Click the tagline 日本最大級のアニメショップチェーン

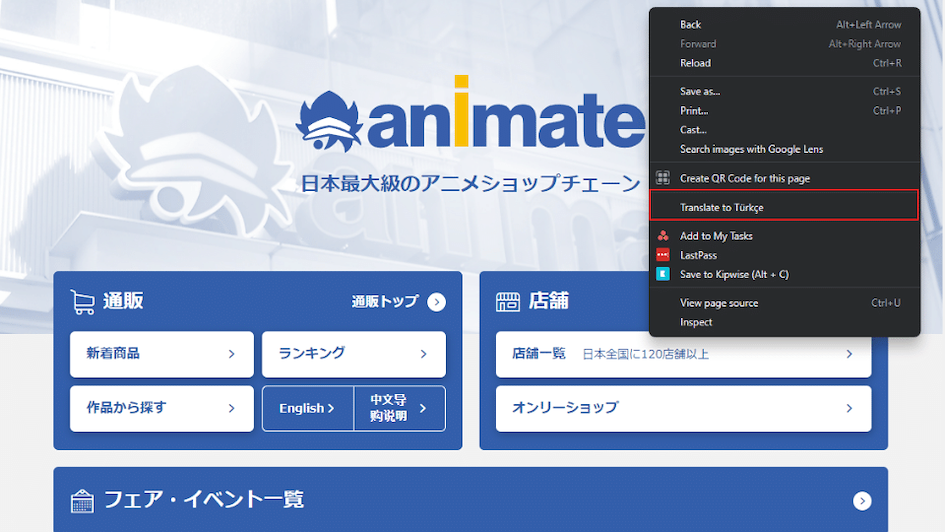coord(470,183)
